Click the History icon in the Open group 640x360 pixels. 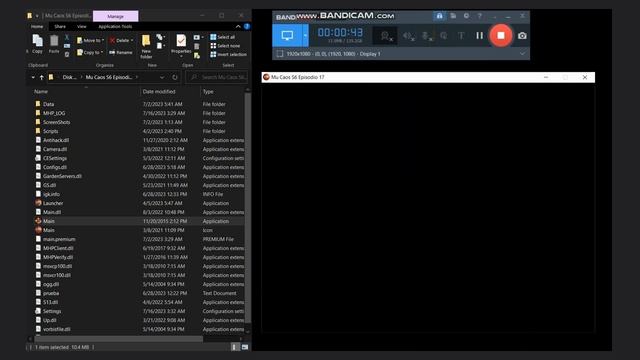coord(197,55)
